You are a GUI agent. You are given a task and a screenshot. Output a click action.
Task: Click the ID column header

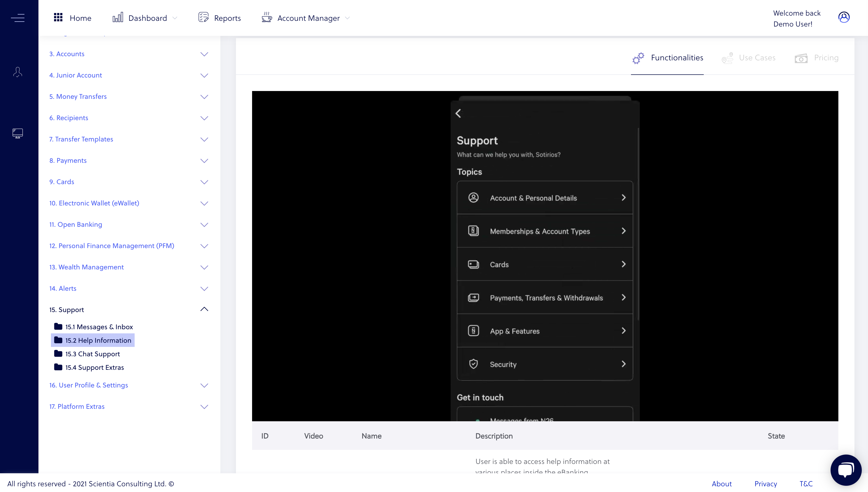tap(265, 436)
